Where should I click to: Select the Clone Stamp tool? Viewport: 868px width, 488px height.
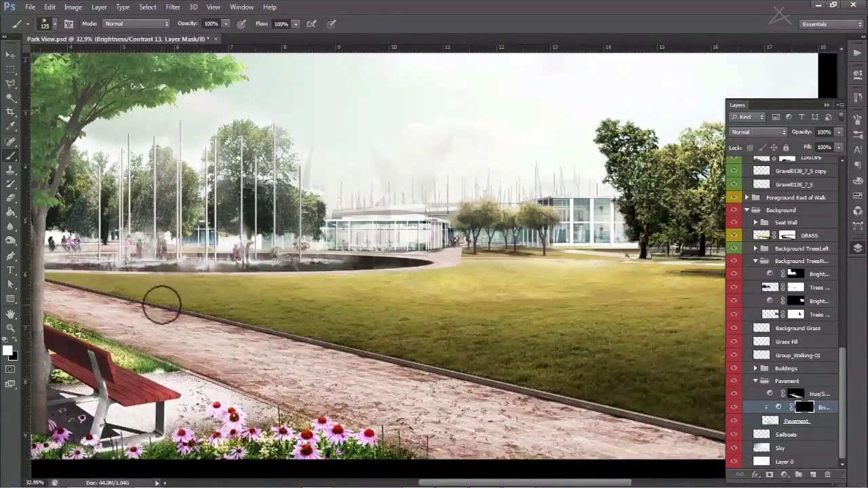(x=10, y=169)
